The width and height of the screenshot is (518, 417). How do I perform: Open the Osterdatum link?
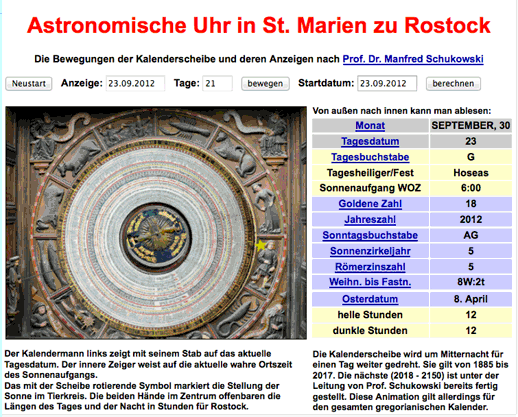click(x=370, y=299)
